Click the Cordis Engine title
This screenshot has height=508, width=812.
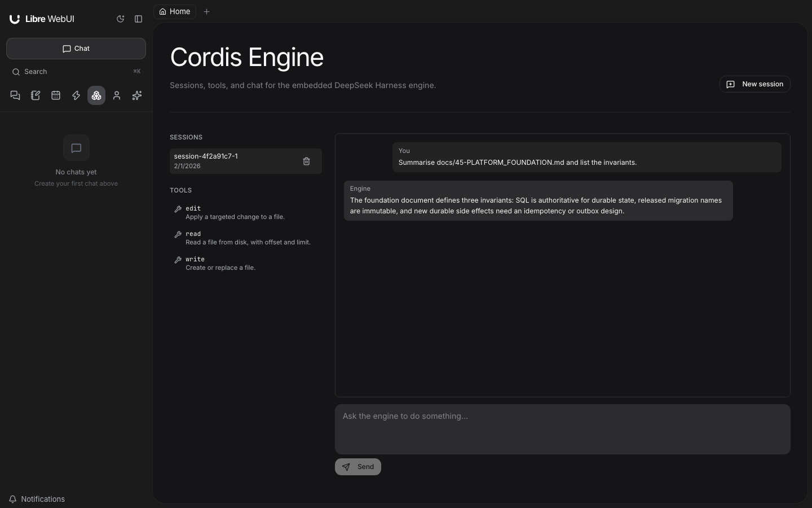pyautogui.click(x=247, y=57)
